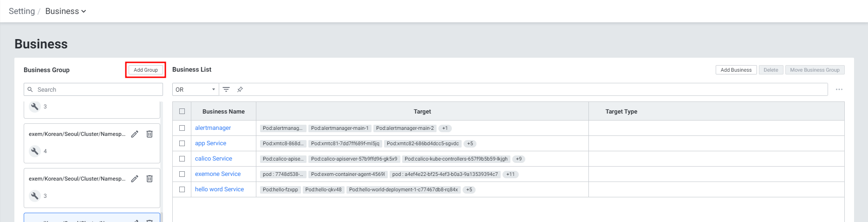Open the exemone Service link
868x222 pixels.
(218, 174)
